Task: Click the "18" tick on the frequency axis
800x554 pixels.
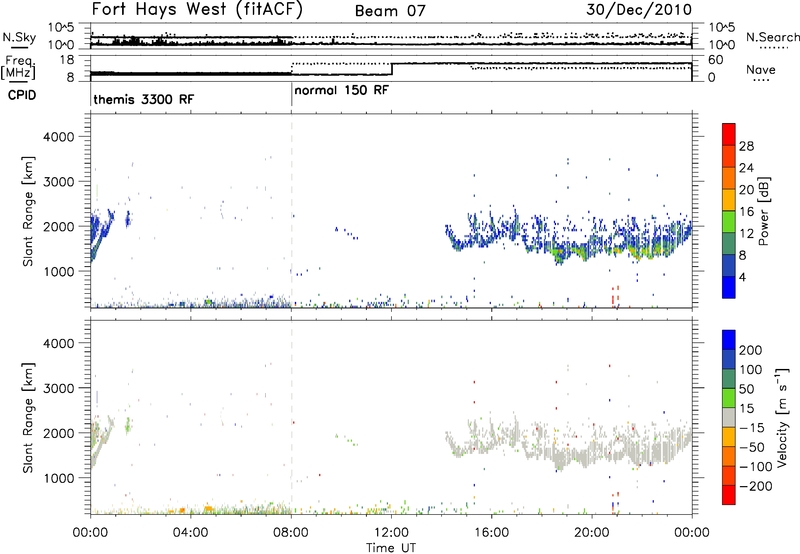Action: [67, 59]
